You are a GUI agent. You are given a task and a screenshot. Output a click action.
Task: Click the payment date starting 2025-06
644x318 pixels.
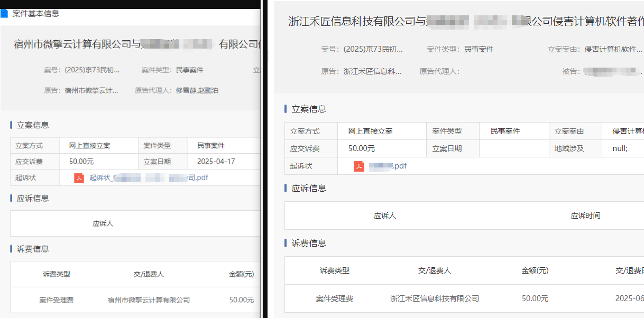[629, 298]
